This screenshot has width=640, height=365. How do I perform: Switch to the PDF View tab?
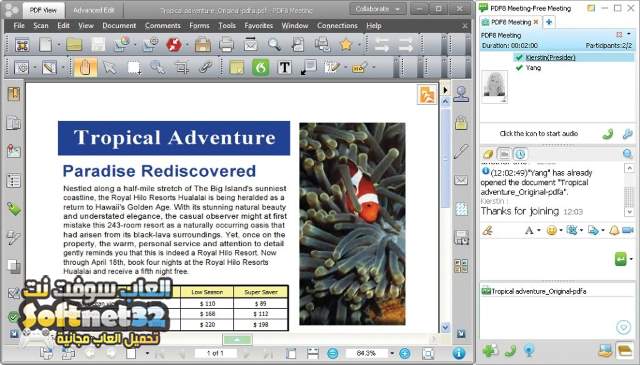pos(43,10)
